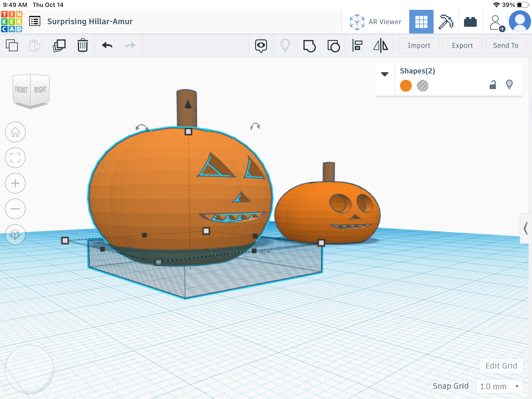The image size is (532, 399).
Task: Select the orange Solid color swatch
Action: point(406,86)
